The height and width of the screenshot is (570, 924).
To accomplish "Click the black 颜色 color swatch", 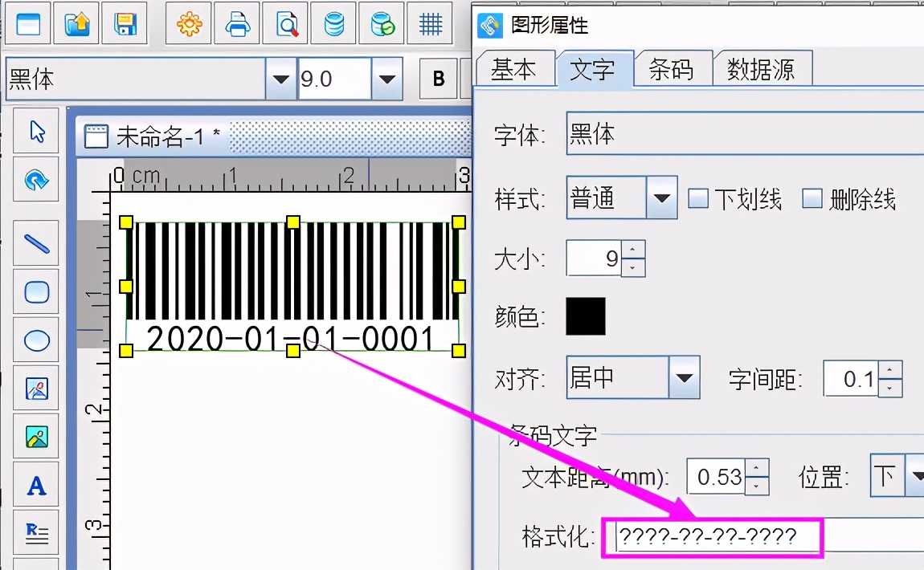I will pyautogui.click(x=585, y=317).
